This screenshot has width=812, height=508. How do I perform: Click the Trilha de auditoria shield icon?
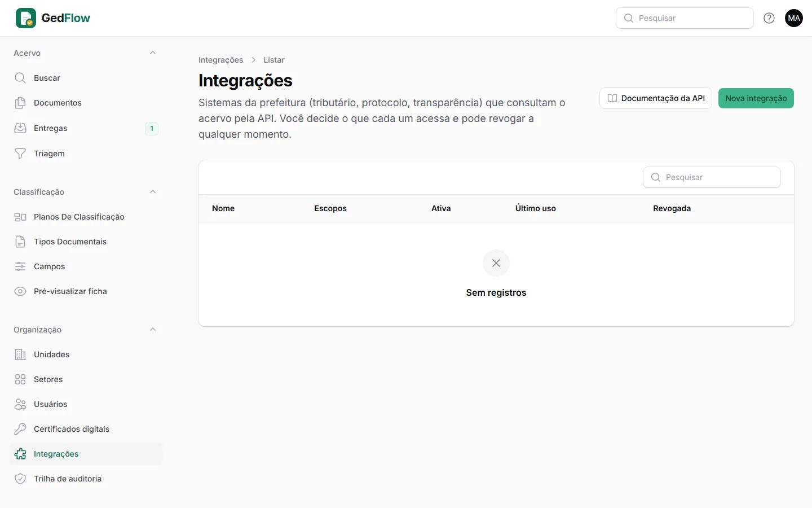click(20, 479)
